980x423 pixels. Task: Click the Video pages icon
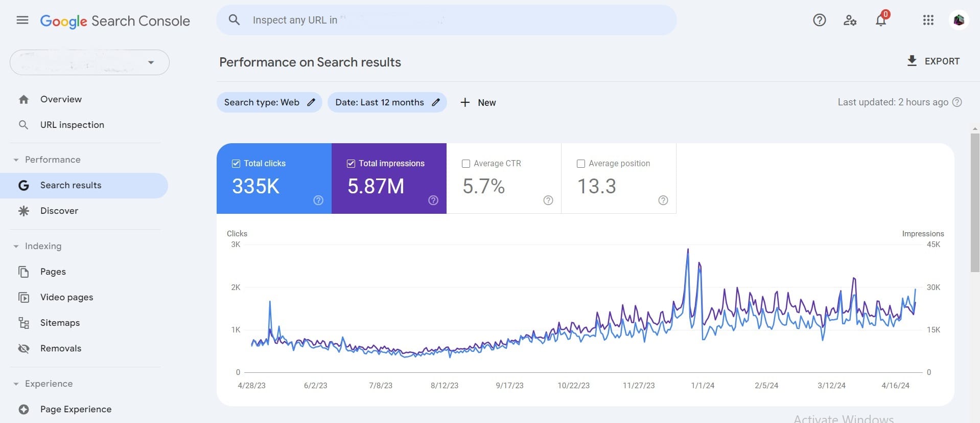click(24, 297)
